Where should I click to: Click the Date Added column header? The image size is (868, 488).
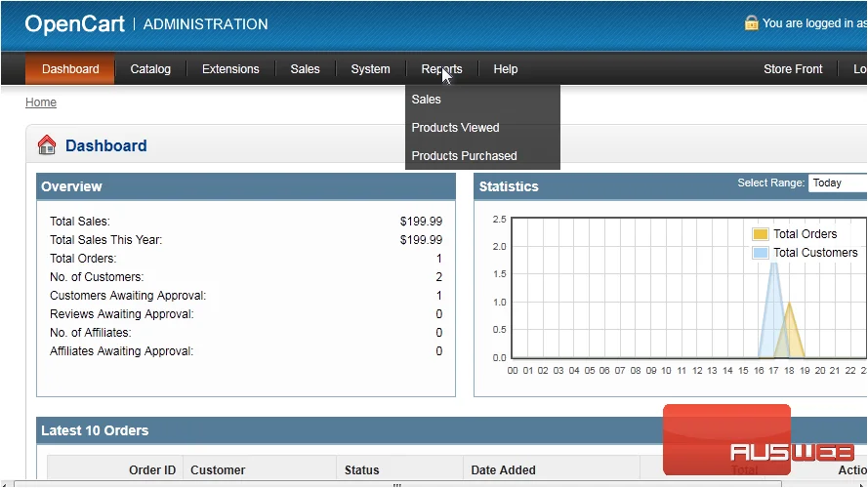coord(503,470)
